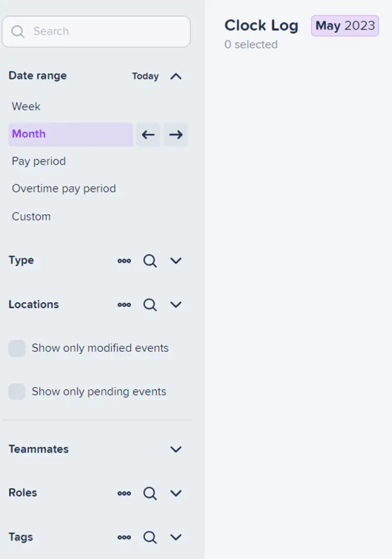
Task: Expand the Tags filter chevron
Action: click(176, 537)
